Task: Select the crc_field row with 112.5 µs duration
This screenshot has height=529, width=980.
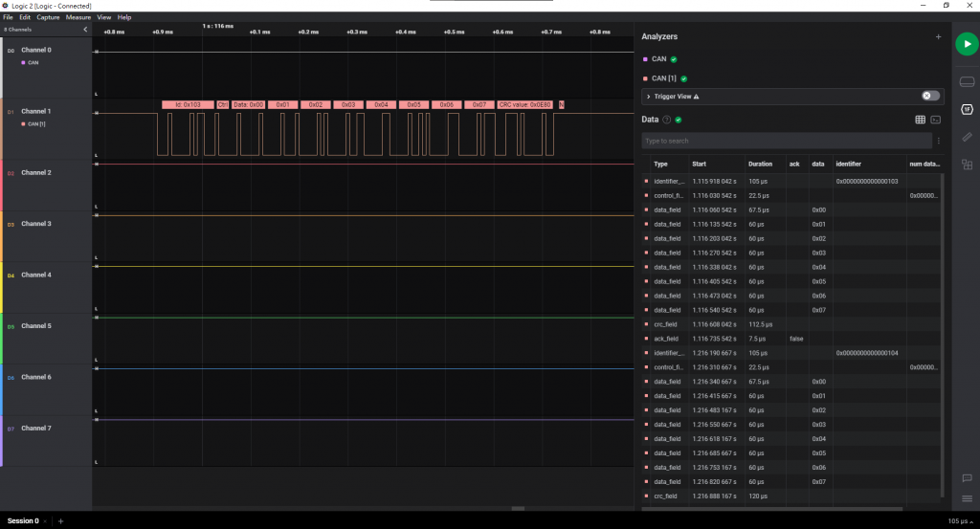Action: [x=791, y=324]
